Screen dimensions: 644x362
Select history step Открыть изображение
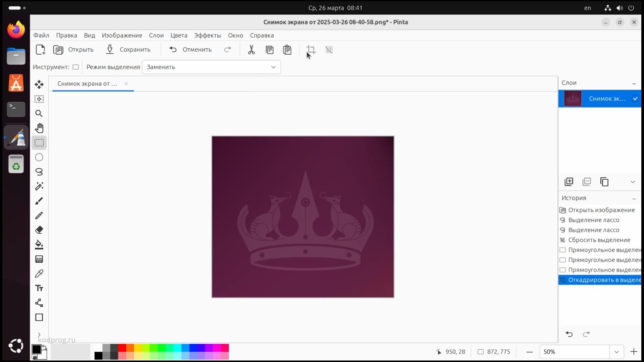pyautogui.click(x=600, y=210)
